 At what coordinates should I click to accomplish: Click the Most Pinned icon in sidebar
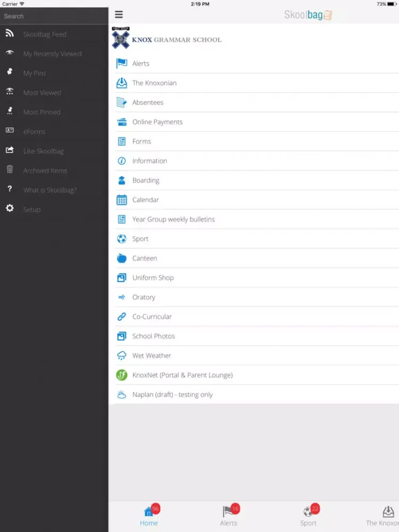(10, 111)
